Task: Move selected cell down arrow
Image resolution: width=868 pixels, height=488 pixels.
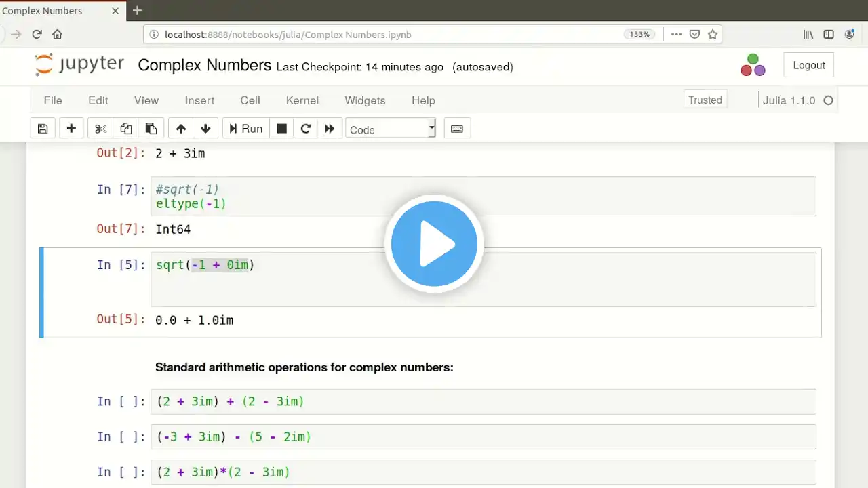Action: (205, 129)
